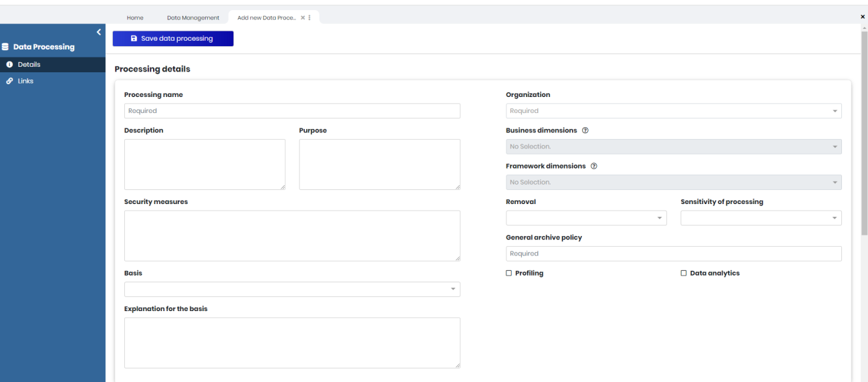The height and width of the screenshot is (382, 868).
Task: Click the Links chain icon
Action: [9, 81]
